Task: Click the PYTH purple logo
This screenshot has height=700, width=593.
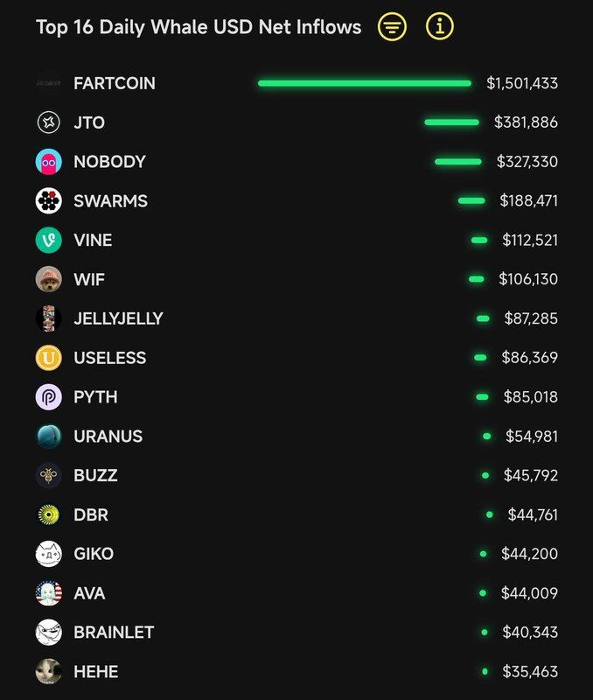Action: click(x=48, y=397)
